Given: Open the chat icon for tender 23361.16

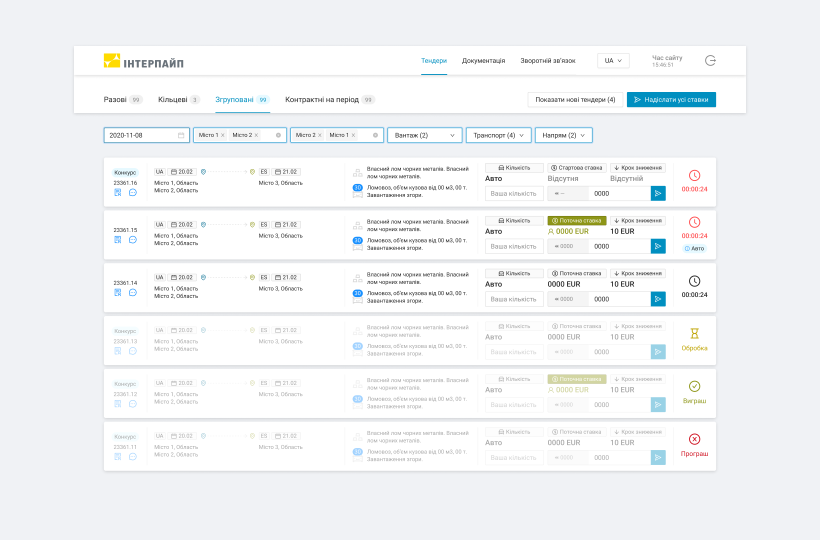Looking at the screenshot, I should tap(132, 192).
